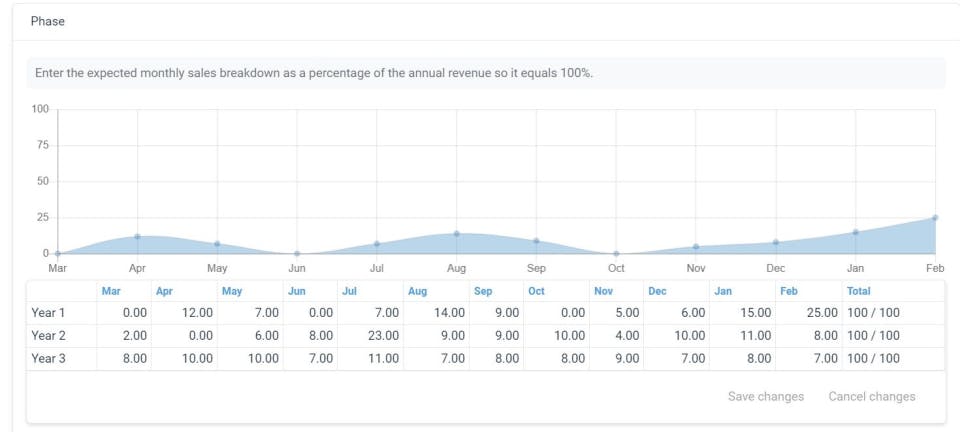Click the Save changes button

pyautogui.click(x=765, y=397)
